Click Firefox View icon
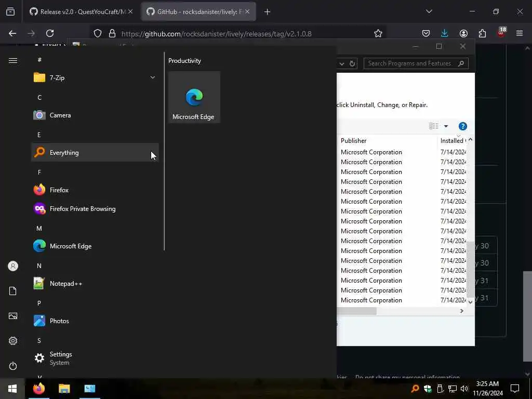This screenshot has height=399, width=532. (x=10, y=12)
